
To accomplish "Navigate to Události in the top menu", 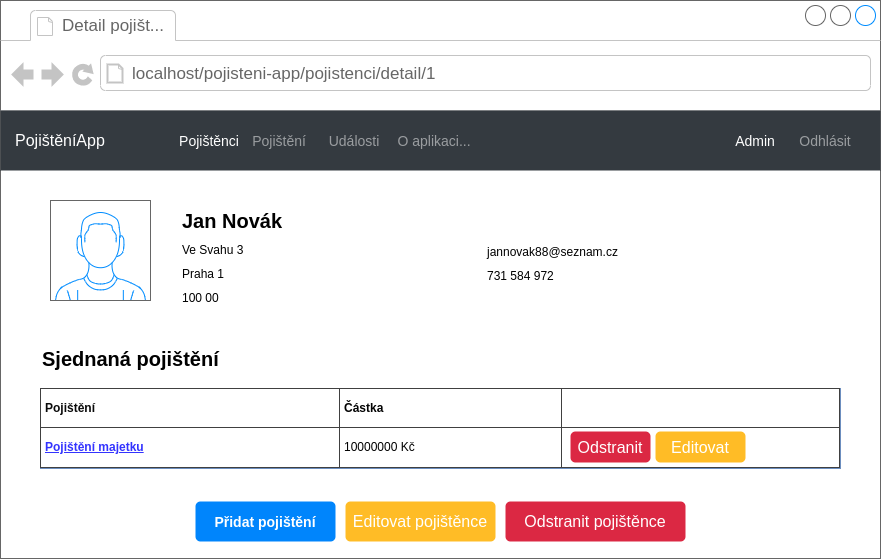I will [x=354, y=141].
